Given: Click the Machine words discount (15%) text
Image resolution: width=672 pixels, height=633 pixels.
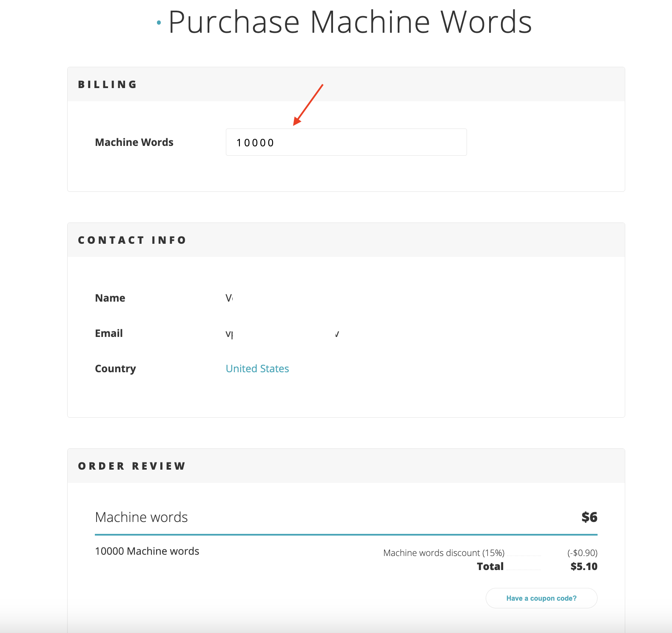Looking at the screenshot, I should click(x=444, y=553).
